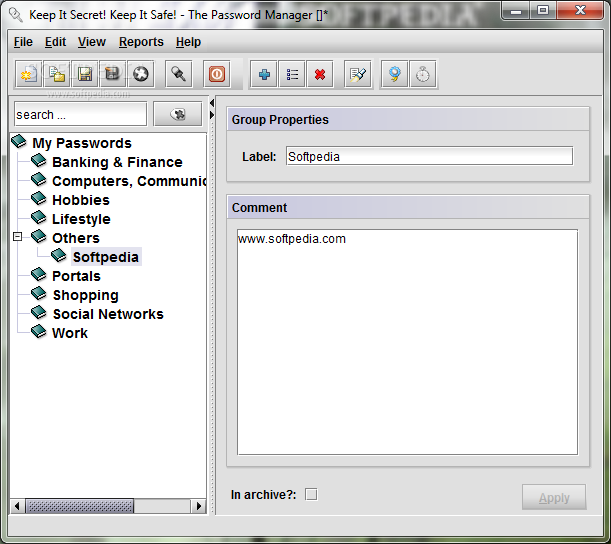Click the Apply button

(554, 497)
